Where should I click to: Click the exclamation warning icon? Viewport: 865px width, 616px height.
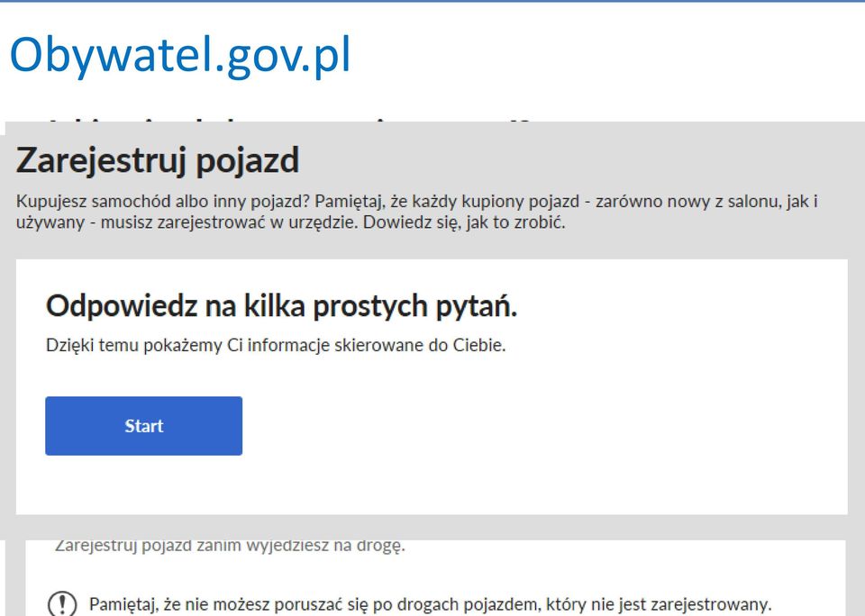pyautogui.click(x=62, y=603)
